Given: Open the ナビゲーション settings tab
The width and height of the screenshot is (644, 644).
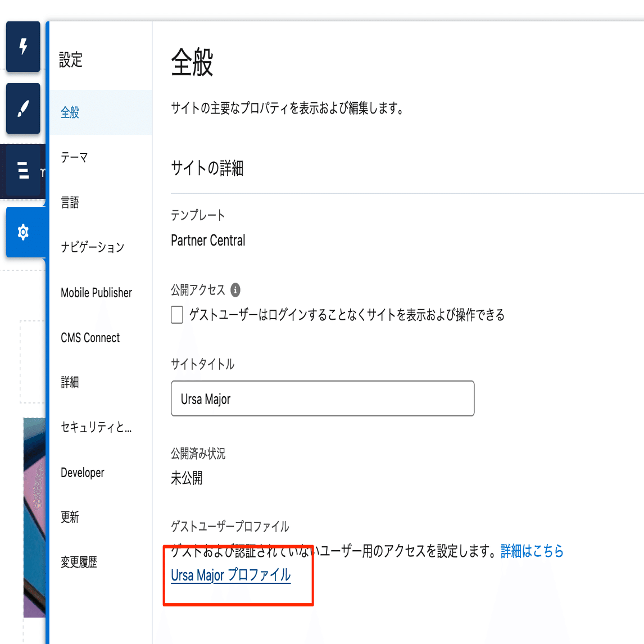Looking at the screenshot, I should click(101, 247).
